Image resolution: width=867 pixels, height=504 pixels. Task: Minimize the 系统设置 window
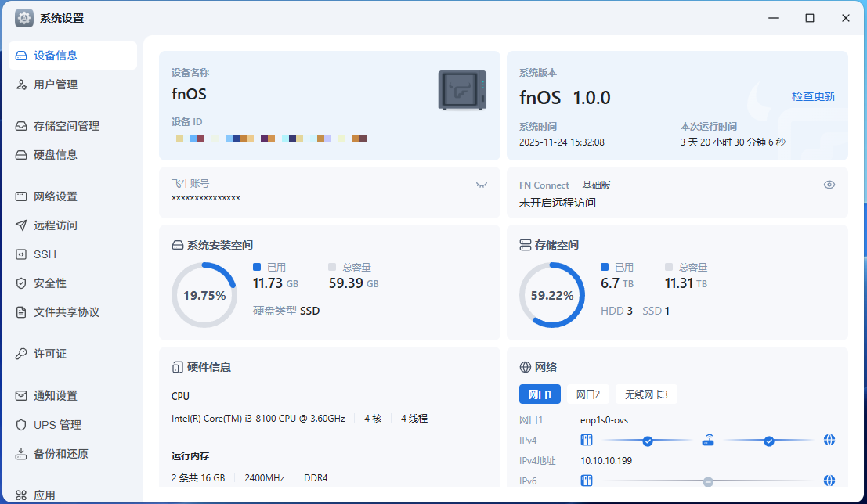pyautogui.click(x=774, y=18)
